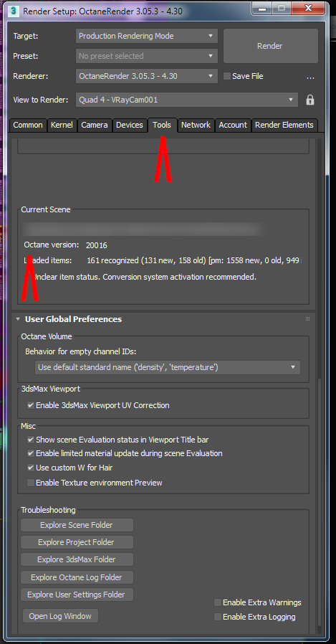Click Explore Octane Log Folder button
Image resolution: width=336 pixels, height=644 pixels.
(77, 577)
